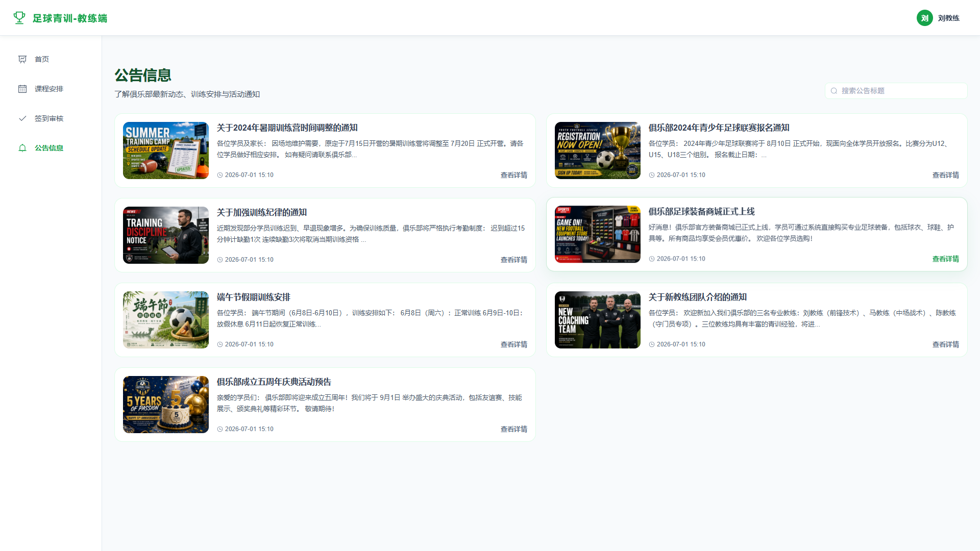Click the 刘教练 username
This screenshot has height=551, width=980.
tap(948, 18)
